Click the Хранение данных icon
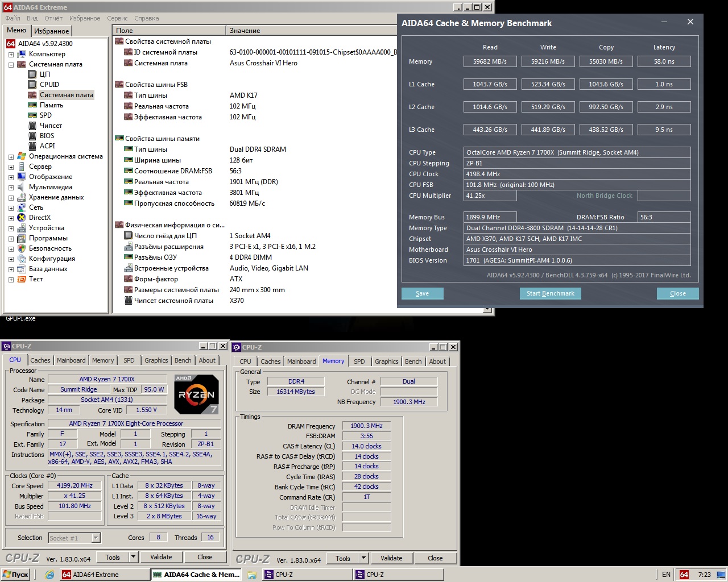The height and width of the screenshot is (582, 728). pos(22,197)
